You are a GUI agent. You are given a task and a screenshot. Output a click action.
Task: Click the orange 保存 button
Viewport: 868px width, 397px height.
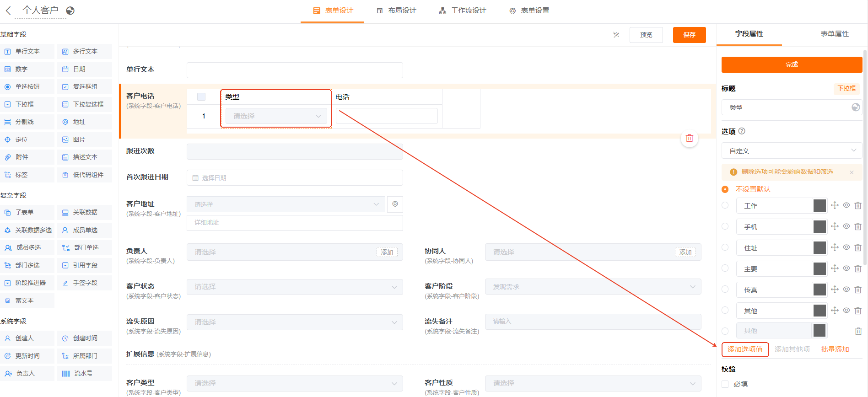pos(689,35)
